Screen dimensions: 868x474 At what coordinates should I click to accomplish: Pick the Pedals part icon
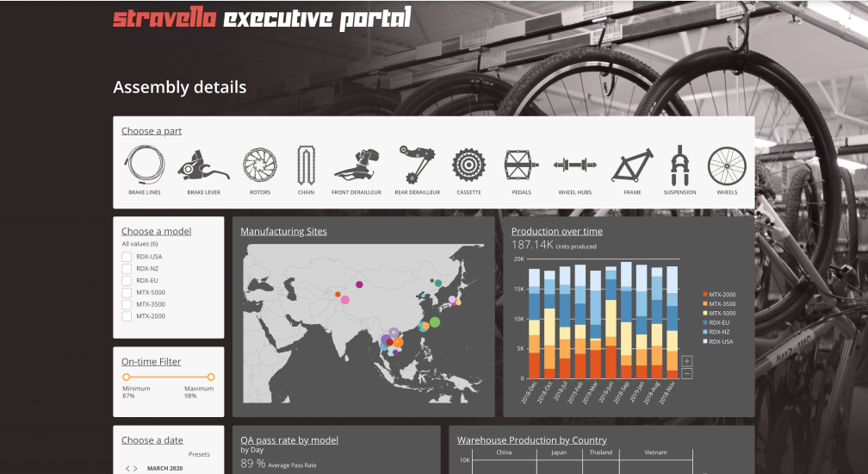pyautogui.click(x=522, y=165)
